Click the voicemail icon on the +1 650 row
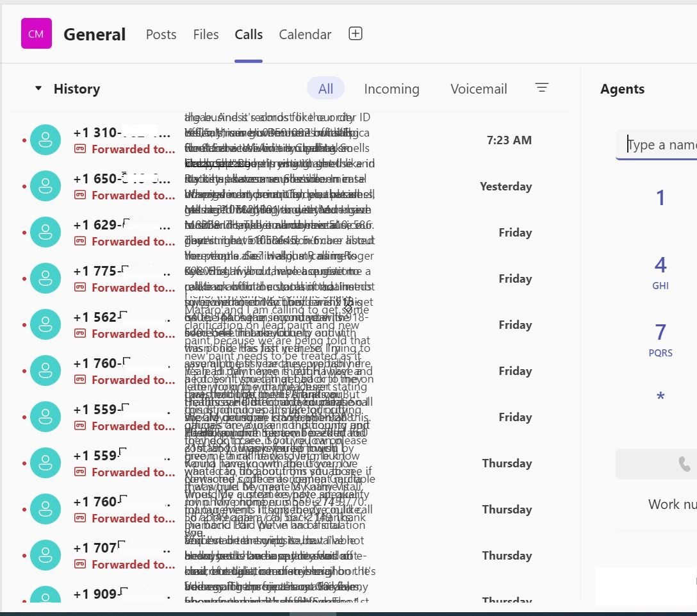Viewport: 697px width, 616px height. coord(80,195)
